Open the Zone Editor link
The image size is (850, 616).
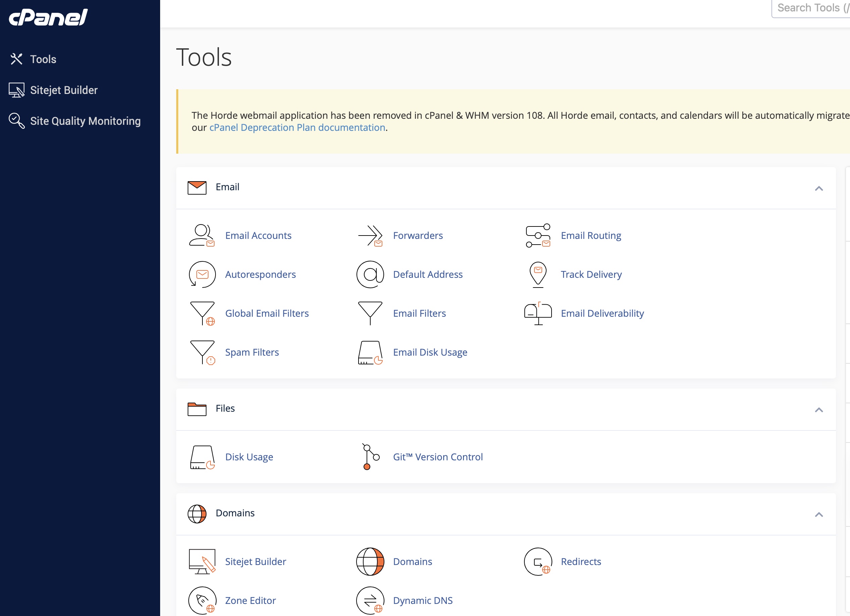tap(250, 601)
